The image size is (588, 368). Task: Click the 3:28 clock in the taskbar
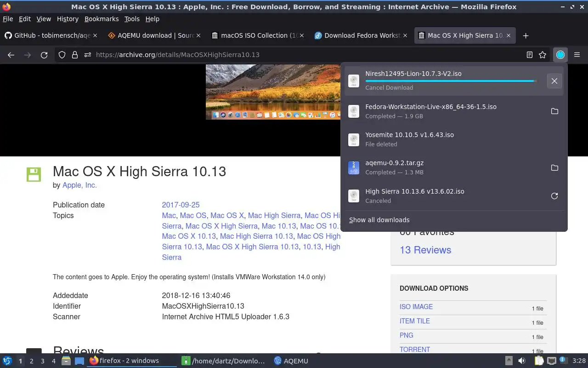(579, 361)
